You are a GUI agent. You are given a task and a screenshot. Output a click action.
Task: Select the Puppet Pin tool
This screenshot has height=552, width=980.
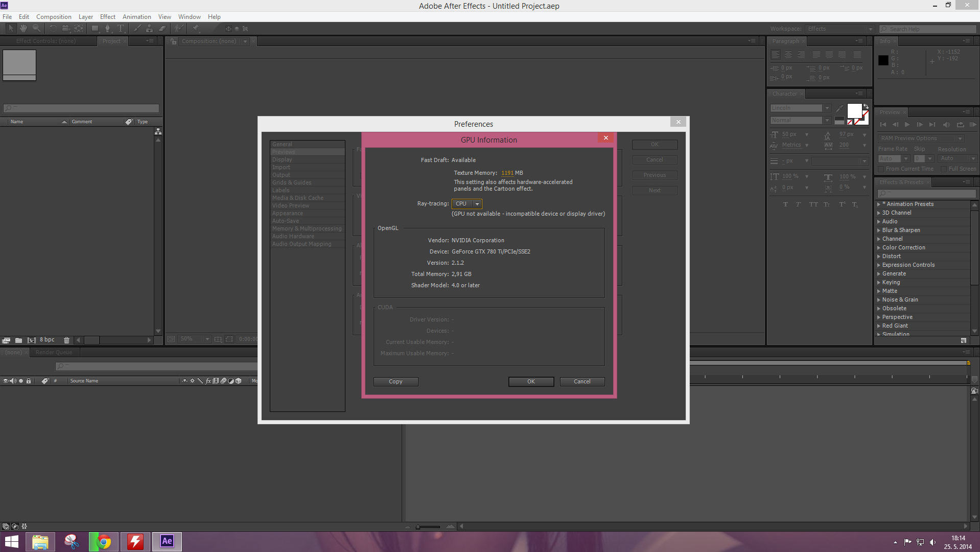click(x=196, y=29)
